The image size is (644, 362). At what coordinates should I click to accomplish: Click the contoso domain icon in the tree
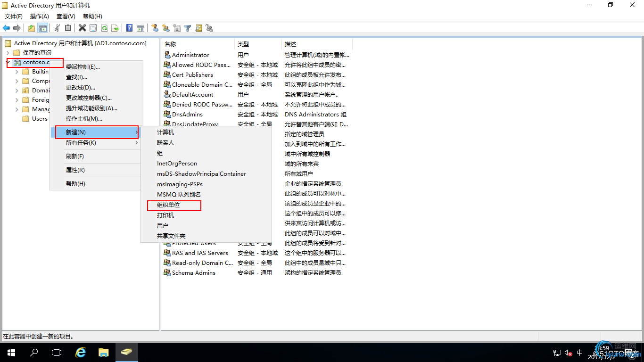17,62
